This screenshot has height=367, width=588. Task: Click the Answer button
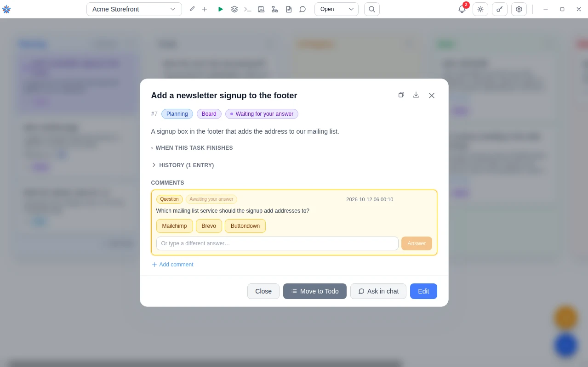pyautogui.click(x=417, y=243)
